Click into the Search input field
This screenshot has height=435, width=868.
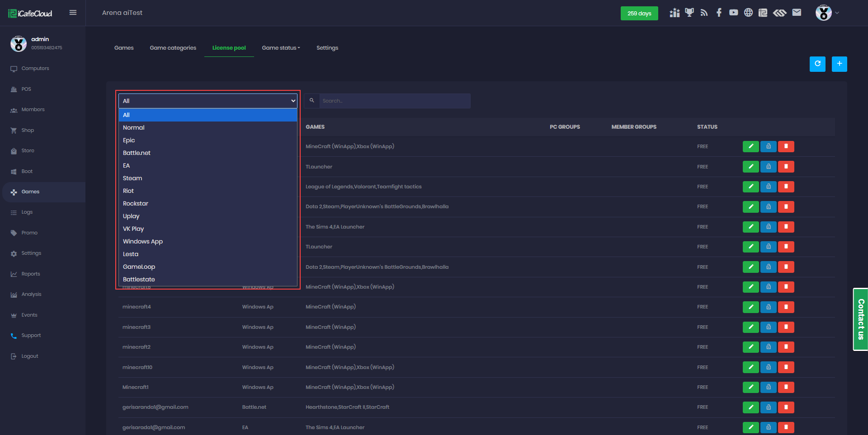[394, 101]
